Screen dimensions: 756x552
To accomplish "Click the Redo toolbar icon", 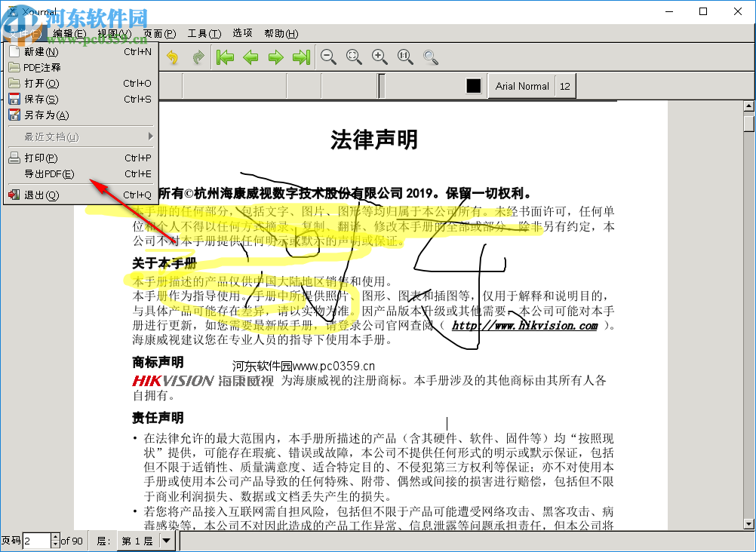I will pyautogui.click(x=198, y=57).
